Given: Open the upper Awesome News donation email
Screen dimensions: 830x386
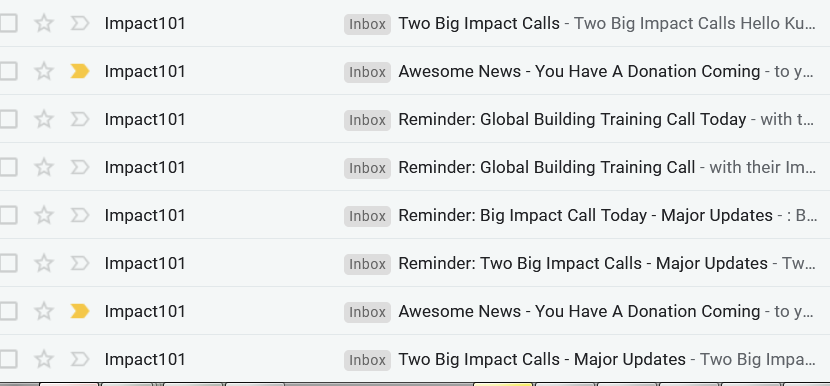Looking at the screenshot, I should pos(579,71).
